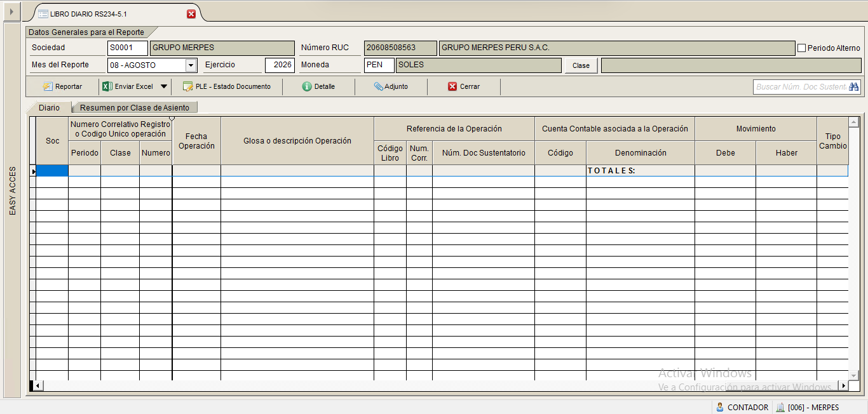Click the red Cerrar icon
This screenshot has height=414, width=868.
tap(452, 87)
